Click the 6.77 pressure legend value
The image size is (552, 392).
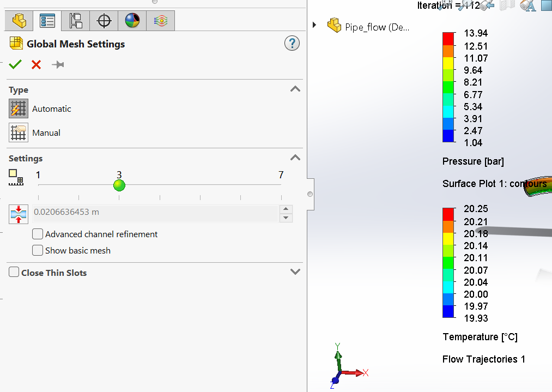(x=473, y=95)
